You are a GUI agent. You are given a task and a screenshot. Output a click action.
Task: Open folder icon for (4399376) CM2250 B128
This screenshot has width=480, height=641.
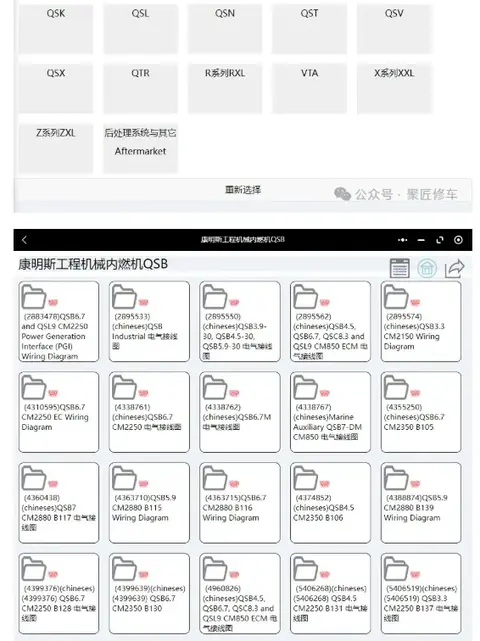click(34, 569)
